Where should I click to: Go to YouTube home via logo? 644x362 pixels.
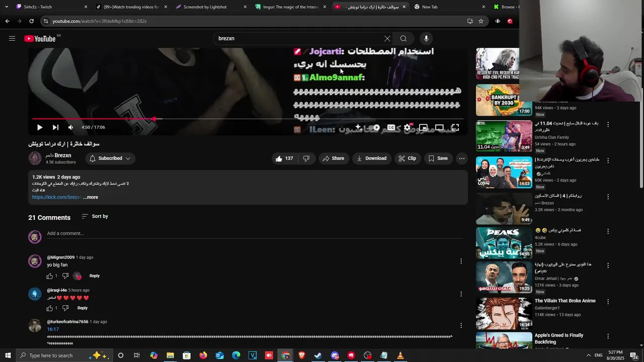tap(40, 39)
